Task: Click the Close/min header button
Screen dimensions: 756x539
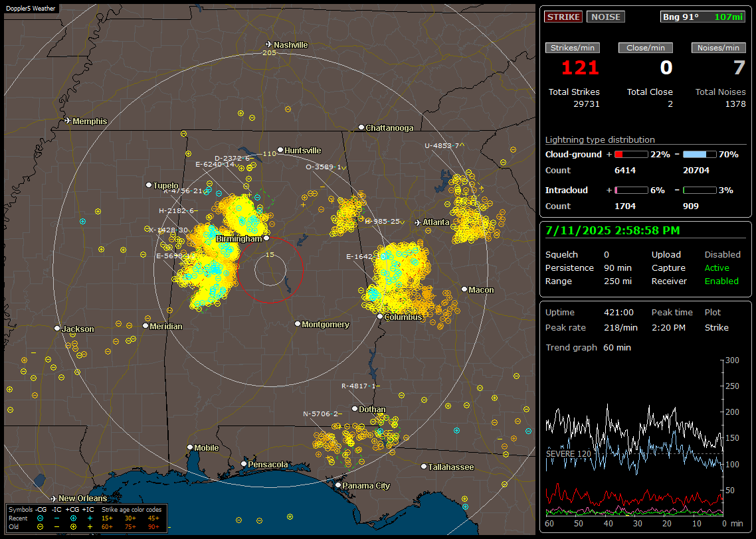Action: 646,48
